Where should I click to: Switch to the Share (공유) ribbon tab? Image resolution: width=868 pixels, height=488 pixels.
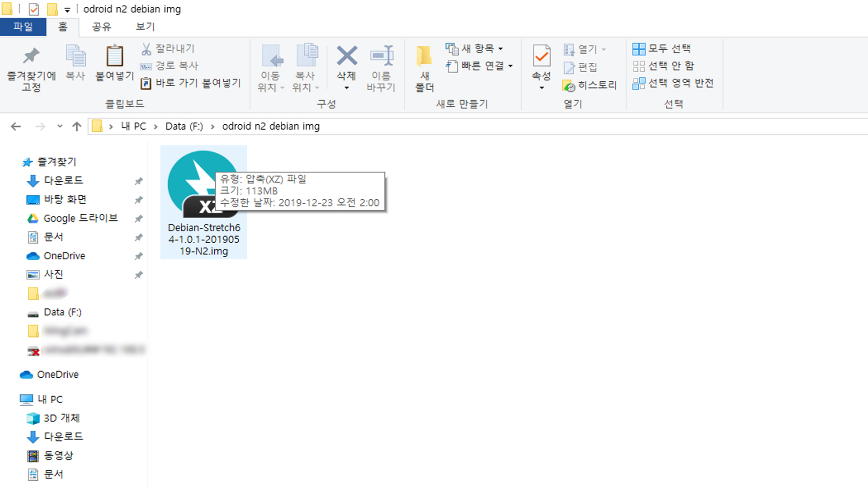tap(101, 27)
